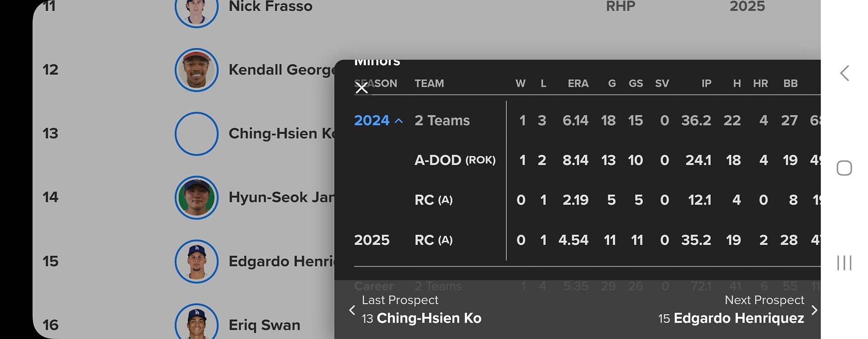The image size is (868, 339).
Task: Tap Eriq Swan's headshot
Action: (x=197, y=322)
